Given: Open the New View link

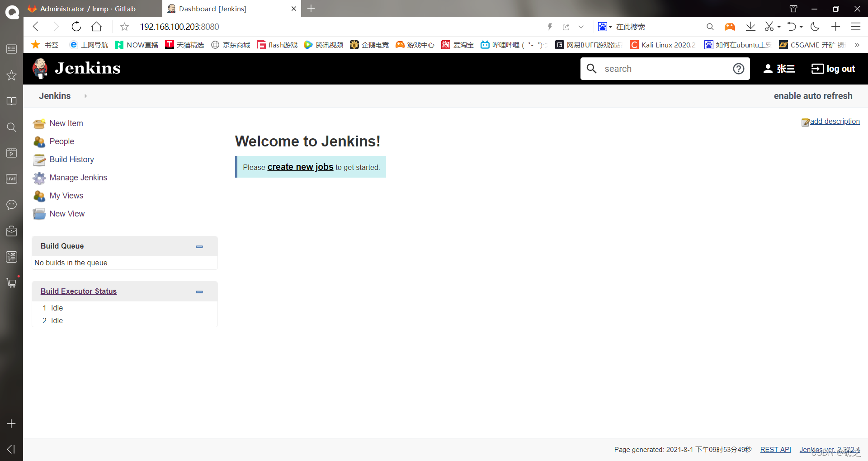Looking at the screenshot, I should click(x=67, y=214).
